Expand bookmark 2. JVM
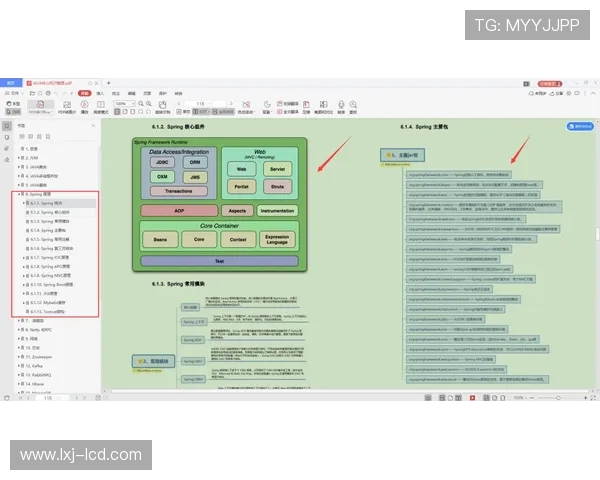Image resolution: width=600 pixels, height=480 pixels. point(19,158)
